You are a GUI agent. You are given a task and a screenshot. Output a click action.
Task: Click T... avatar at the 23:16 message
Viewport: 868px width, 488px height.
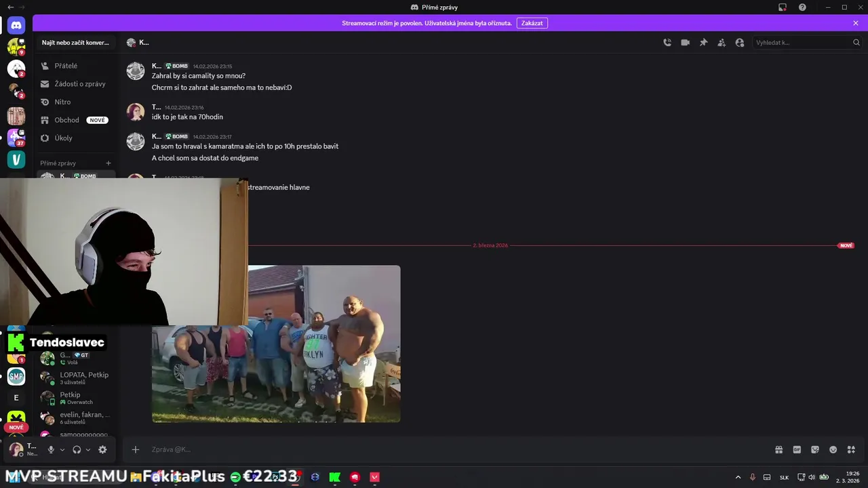pos(136,112)
